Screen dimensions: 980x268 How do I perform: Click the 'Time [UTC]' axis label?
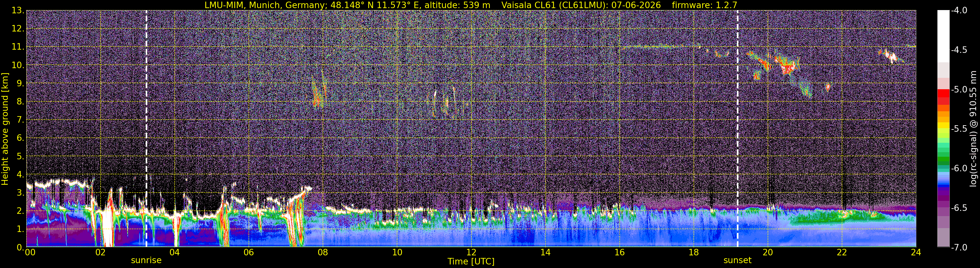click(x=471, y=262)
